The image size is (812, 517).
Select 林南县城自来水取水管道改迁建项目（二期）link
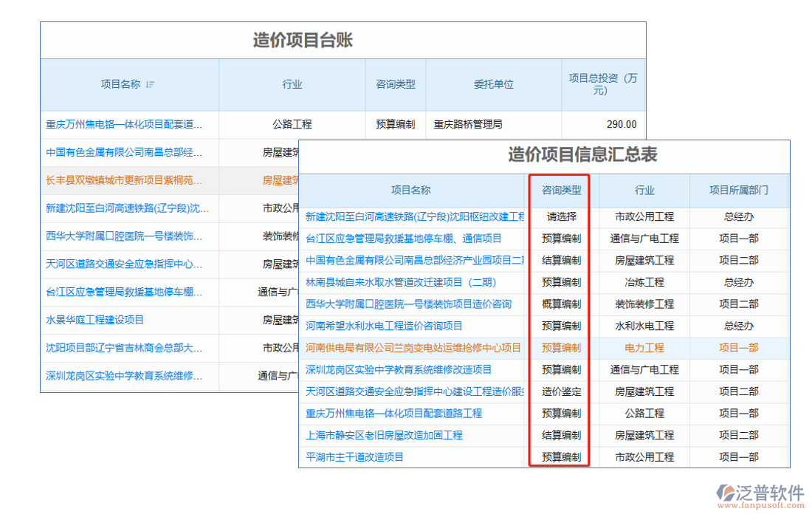tap(401, 282)
